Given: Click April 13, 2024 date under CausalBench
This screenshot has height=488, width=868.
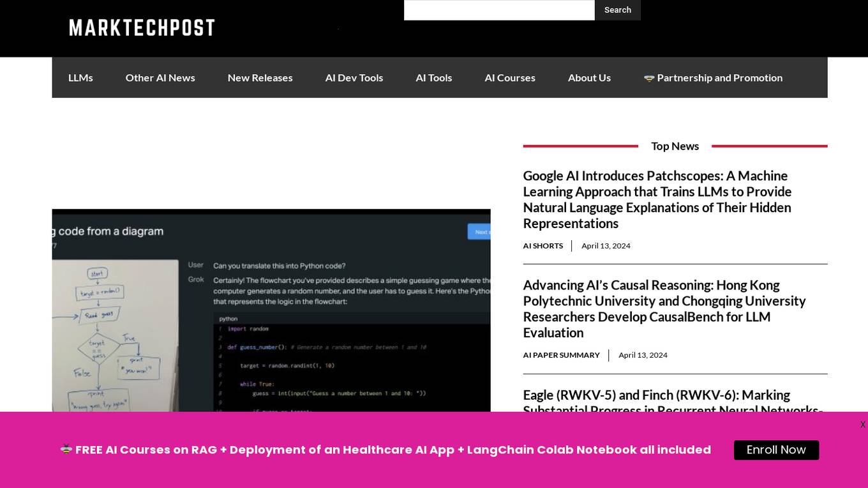Looking at the screenshot, I should 643,355.
